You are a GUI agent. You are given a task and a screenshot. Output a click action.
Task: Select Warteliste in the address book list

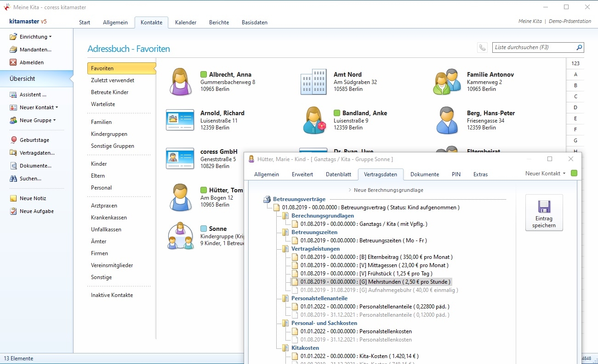tap(103, 104)
